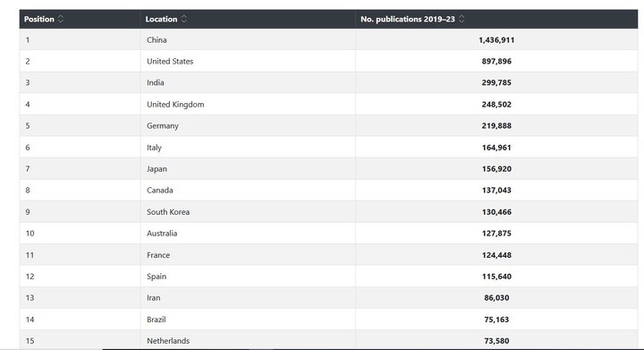
Task: Sort table by Location column icon
Action: [x=184, y=19]
